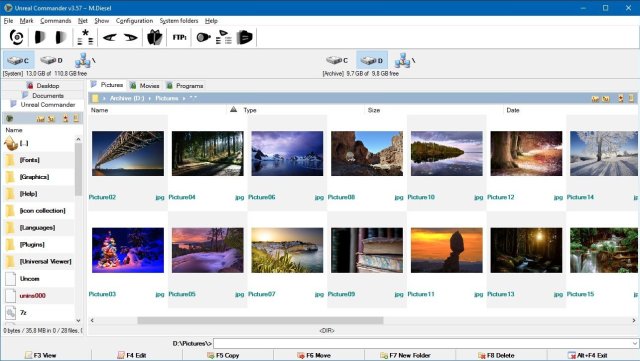640x361 pixels.
Task: Click the right panel network drive icon
Action: (402, 60)
